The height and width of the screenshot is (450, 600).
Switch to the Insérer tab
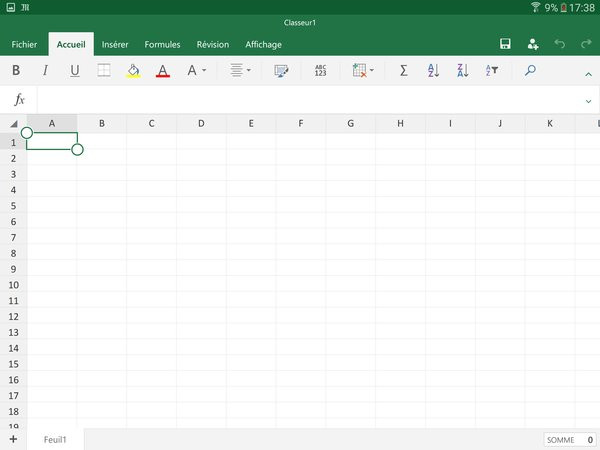115,44
